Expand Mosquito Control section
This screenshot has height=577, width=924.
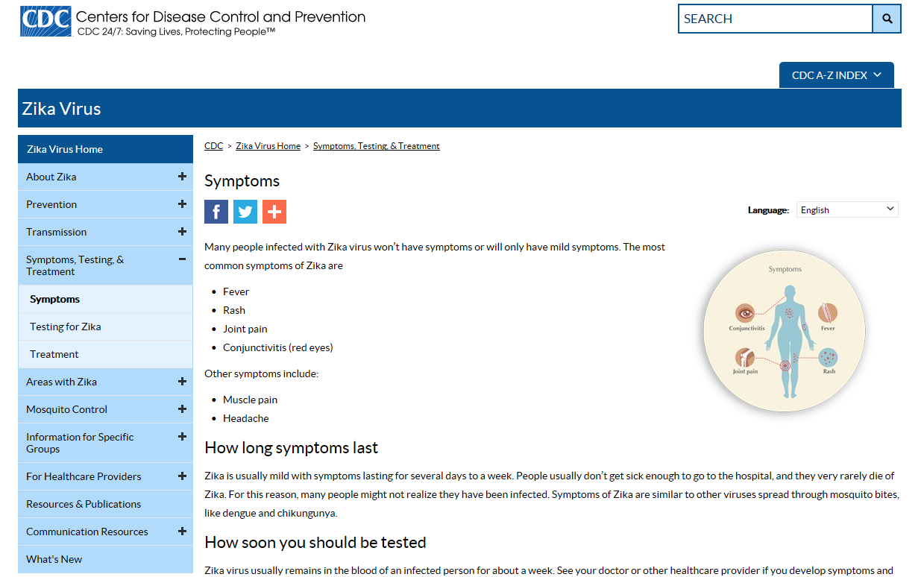click(x=182, y=409)
